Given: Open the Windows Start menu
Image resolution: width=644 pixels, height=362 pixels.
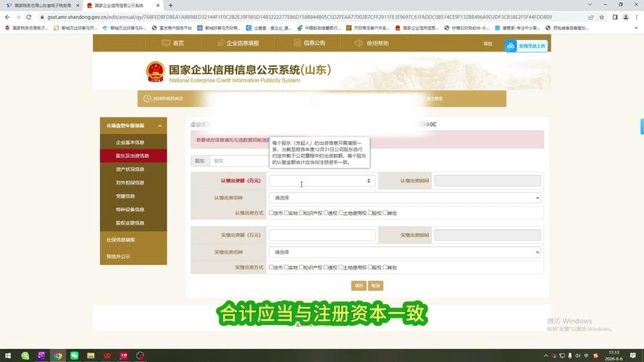Looking at the screenshot, I should [x=8, y=355].
